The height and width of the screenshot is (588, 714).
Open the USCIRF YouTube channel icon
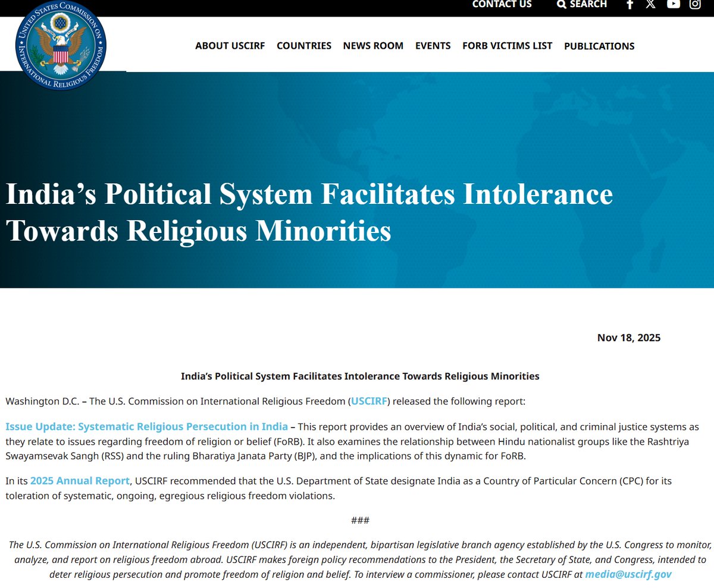673,5
